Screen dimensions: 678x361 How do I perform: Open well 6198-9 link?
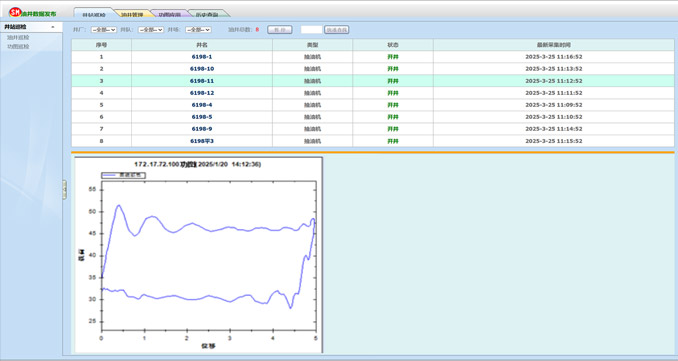[x=202, y=129]
